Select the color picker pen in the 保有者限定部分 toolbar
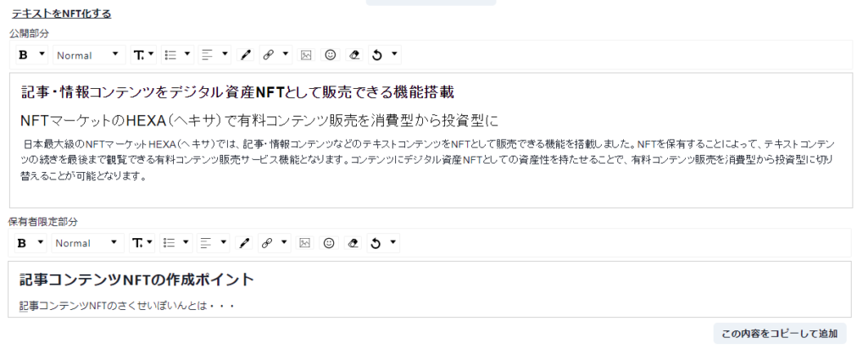The width and height of the screenshot is (868, 349). click(x=243, y=243)
